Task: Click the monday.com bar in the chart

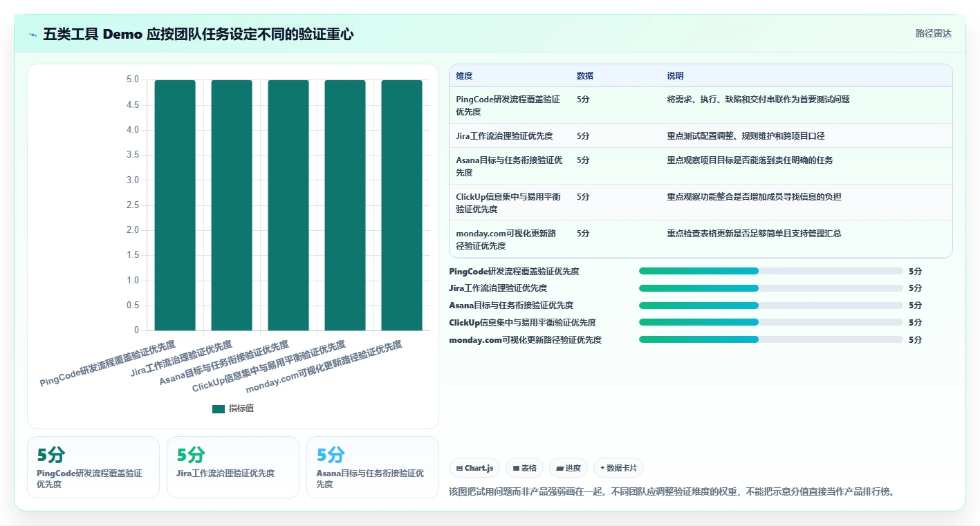Action: (x=402, y=205)
